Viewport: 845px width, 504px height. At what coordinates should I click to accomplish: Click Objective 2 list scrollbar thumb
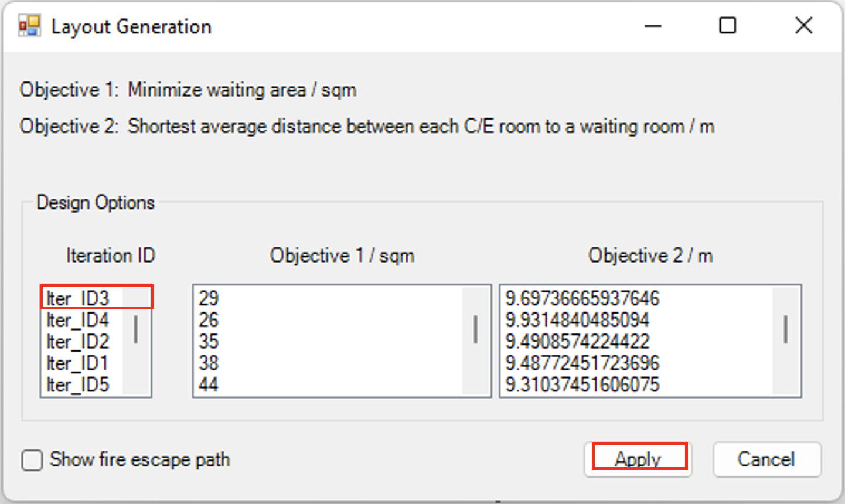(785, 329)
